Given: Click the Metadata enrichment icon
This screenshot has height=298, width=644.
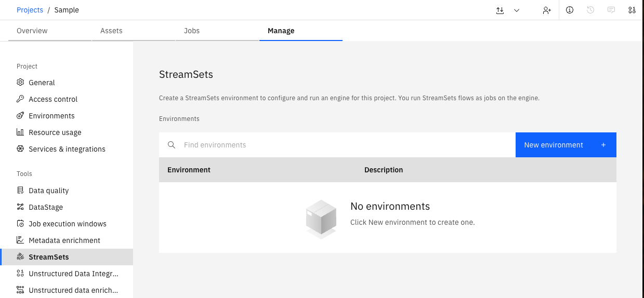Looking at the screenshot, I should coord(20,240).
